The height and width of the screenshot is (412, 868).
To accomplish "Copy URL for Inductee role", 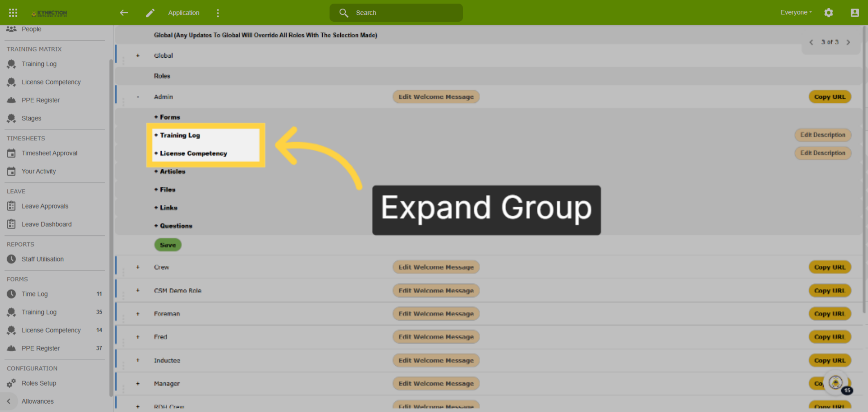I will point(830,360).
